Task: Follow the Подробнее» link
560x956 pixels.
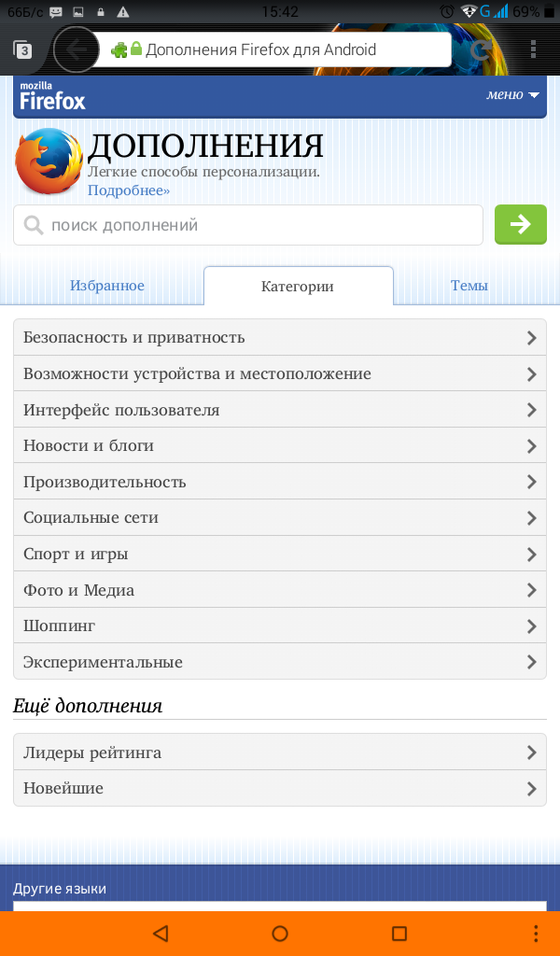Action: pyautogui.click(x=129, y=190)
